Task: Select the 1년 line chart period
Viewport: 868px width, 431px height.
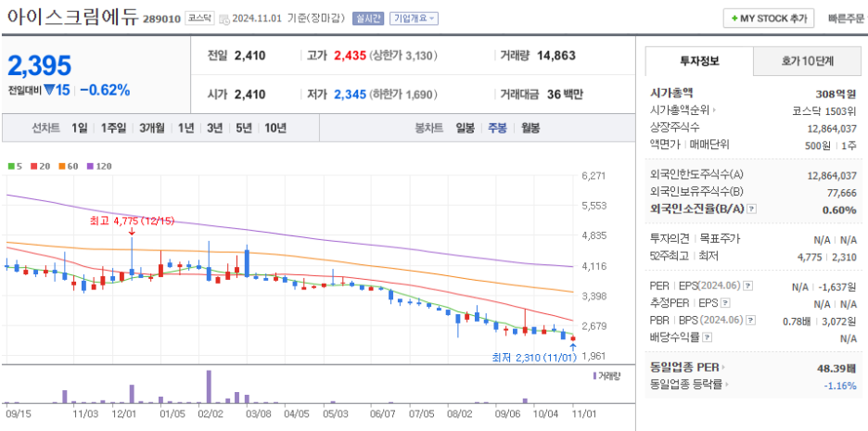Action: (x=185, y=128)
